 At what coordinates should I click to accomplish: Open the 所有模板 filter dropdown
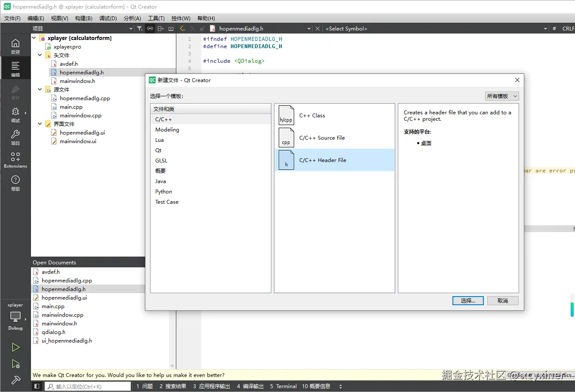coord(502,96)
